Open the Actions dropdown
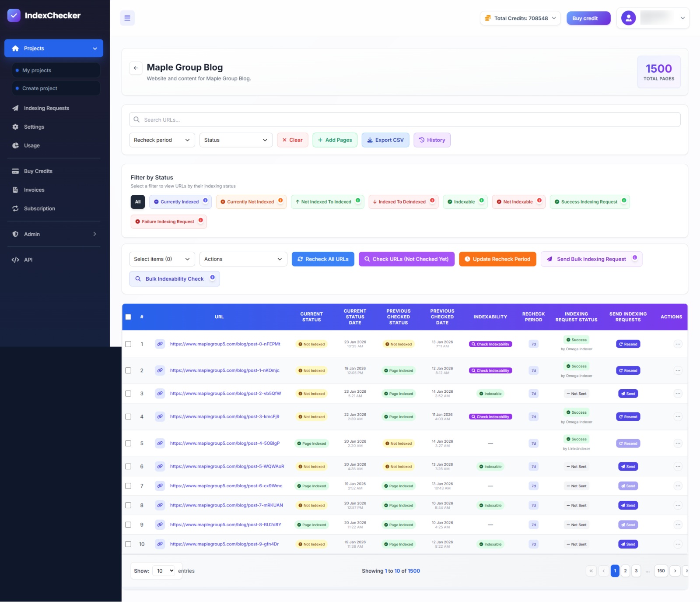Viewport: 700px width, 602px height. (x=243, y=259)
